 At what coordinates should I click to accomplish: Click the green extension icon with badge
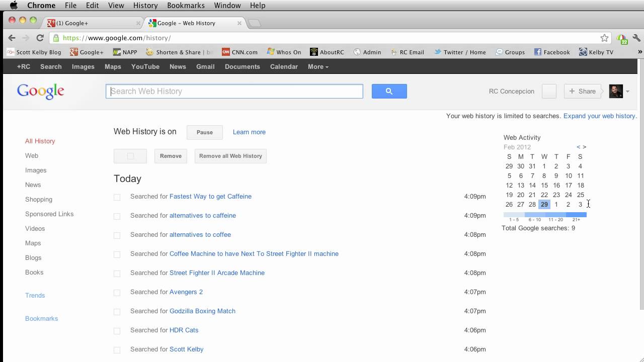pos(622,39)
